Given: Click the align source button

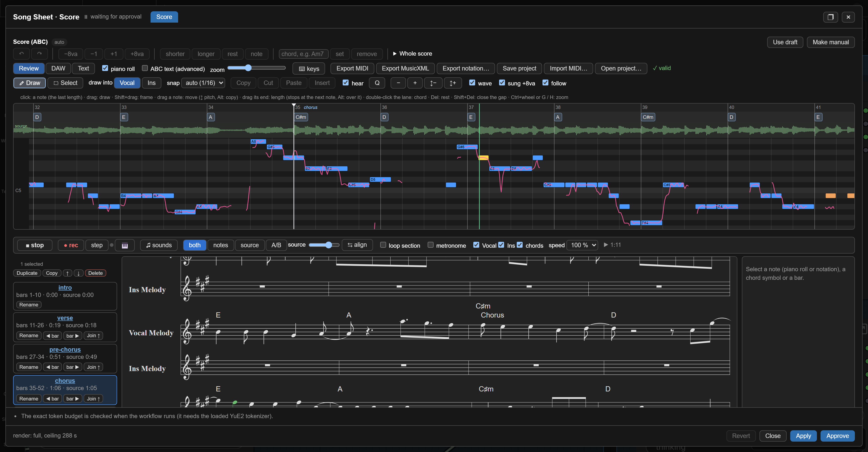Looking at the screenshot, I should [357, 245].
